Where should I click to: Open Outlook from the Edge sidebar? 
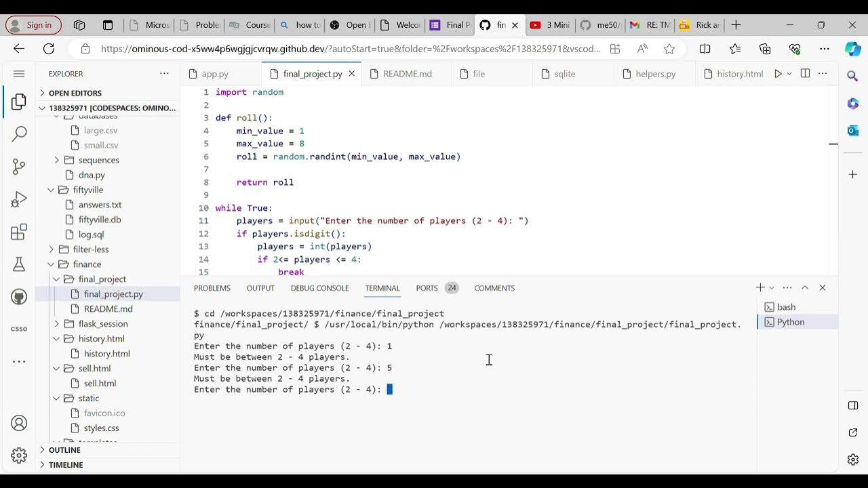pyautogui.click(x=853, y=130)
